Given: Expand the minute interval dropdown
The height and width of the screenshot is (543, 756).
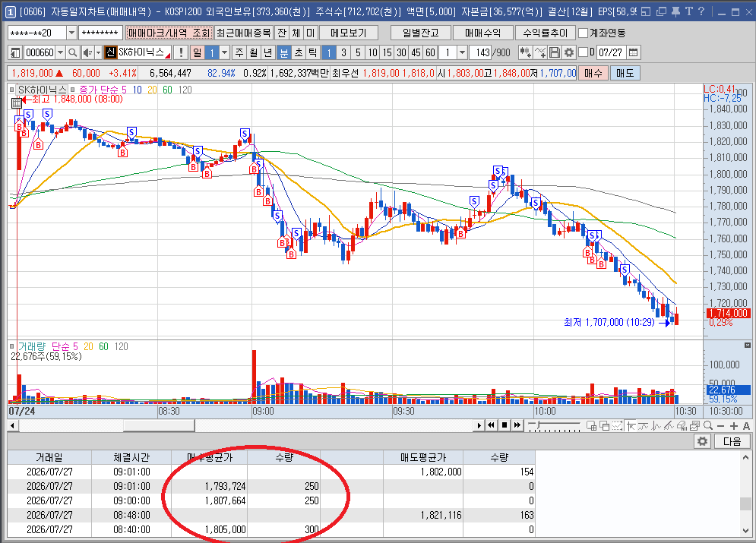Looking at the screenshot, I should [463, 52].
